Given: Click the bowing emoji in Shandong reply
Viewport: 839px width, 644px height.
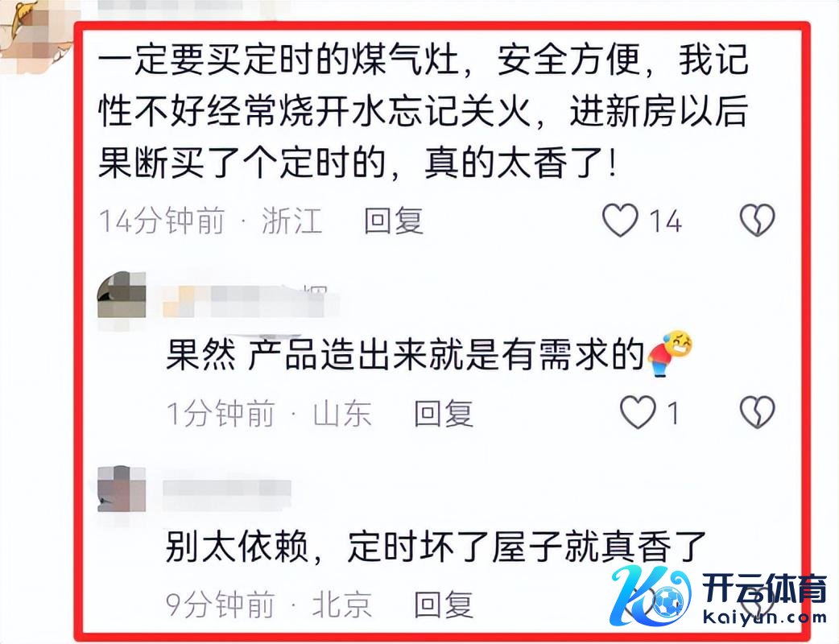Looking at the screenshot, I should (x=671, y=353).
